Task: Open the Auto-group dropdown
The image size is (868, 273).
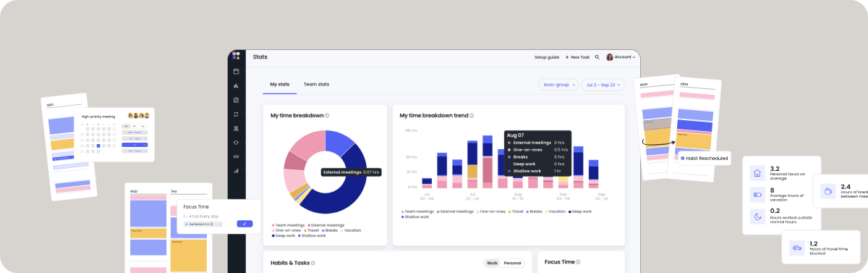Action: click(558, 85)
